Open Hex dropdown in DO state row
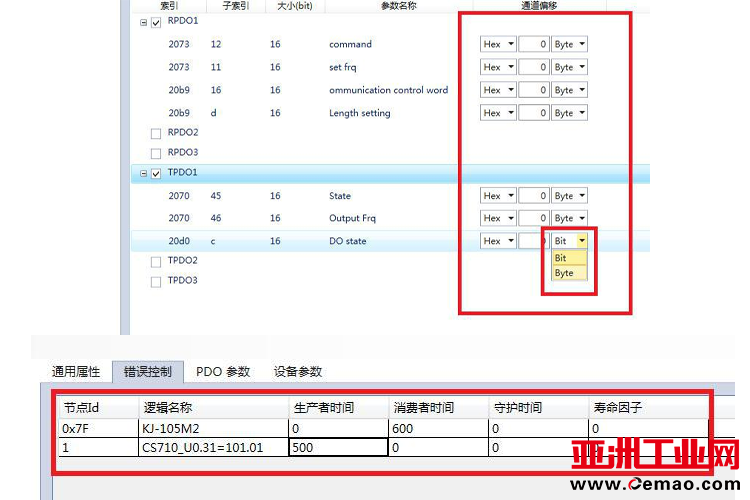750x500 pixels. pyautogui.click(x=498, y=241)
